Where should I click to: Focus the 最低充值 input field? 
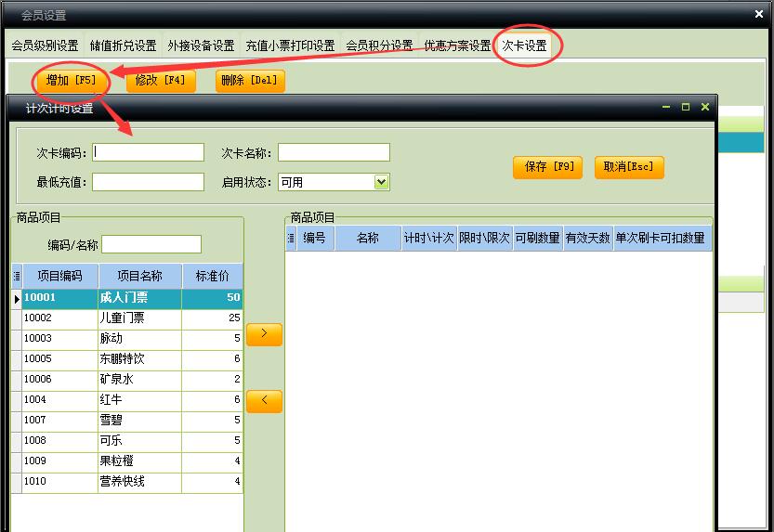148,182
